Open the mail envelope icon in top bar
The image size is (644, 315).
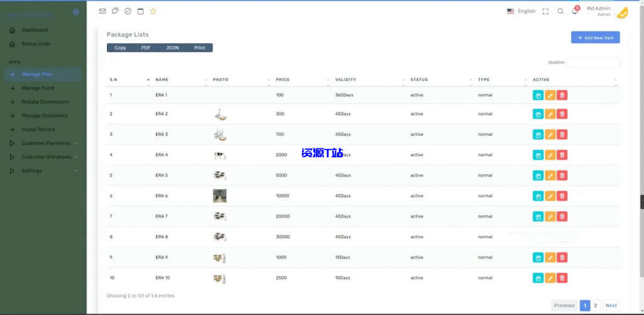coord(103,11)
